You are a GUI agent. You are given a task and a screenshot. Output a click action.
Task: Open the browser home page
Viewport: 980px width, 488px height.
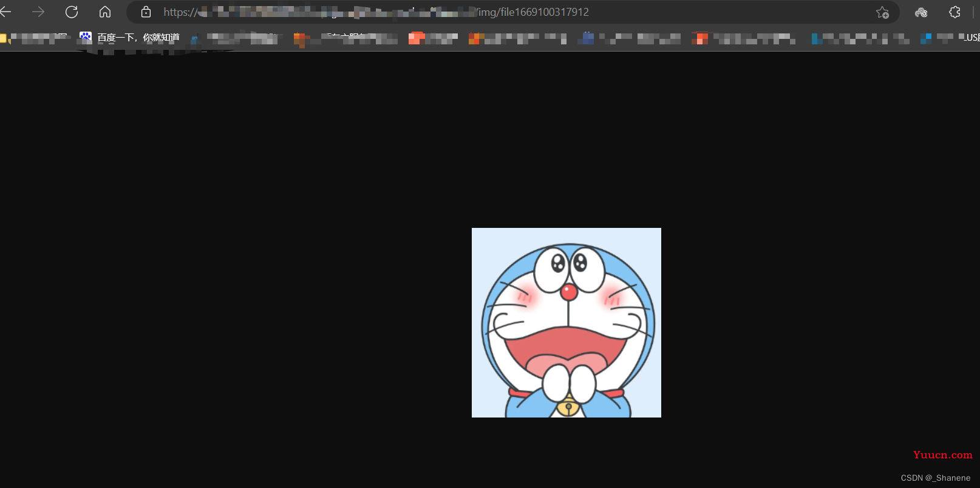[105, 12]
